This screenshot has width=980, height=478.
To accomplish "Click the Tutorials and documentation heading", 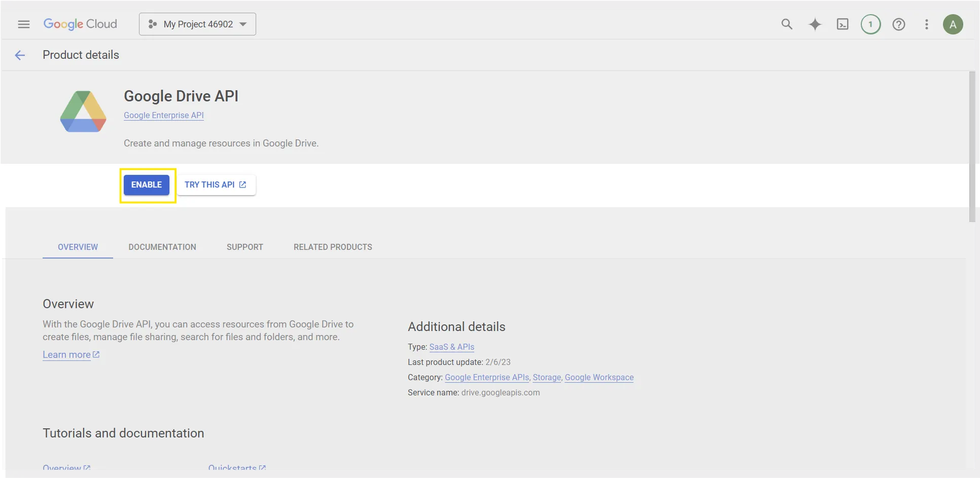I will point(123,433).
